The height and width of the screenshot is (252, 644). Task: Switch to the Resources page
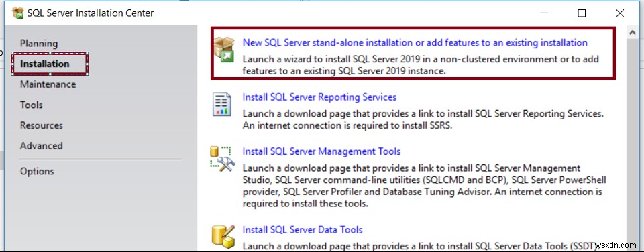[42, 125]
